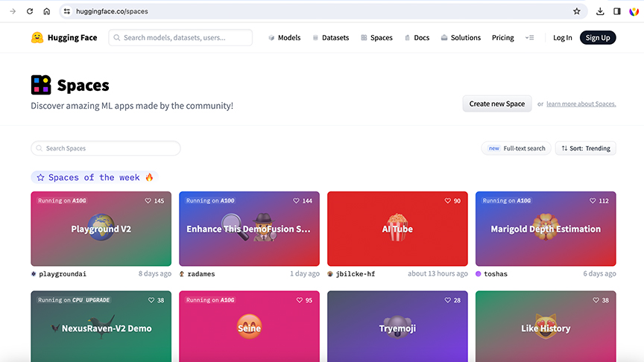644x362 pixels.
Task: Open the AI Tube space card
Action: point(397,229)
